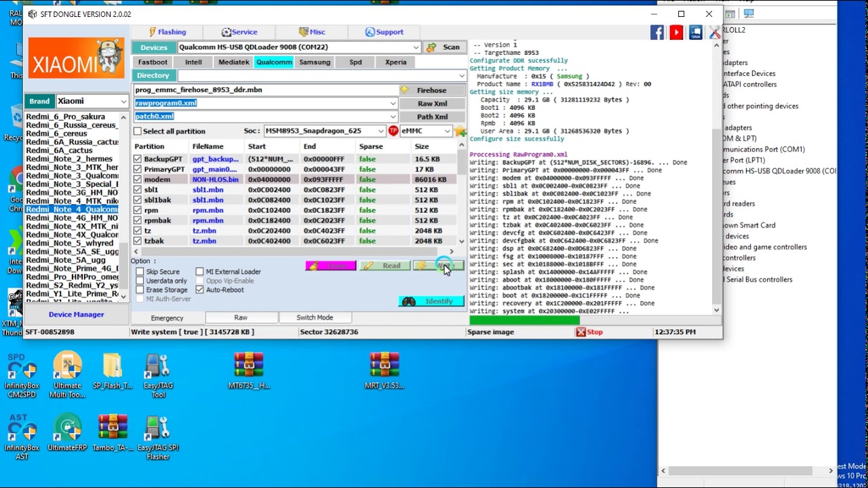The width and height of the screenshot is (868, 488).
Task: Click the magenta Erase button
Action: coord(330,266)
